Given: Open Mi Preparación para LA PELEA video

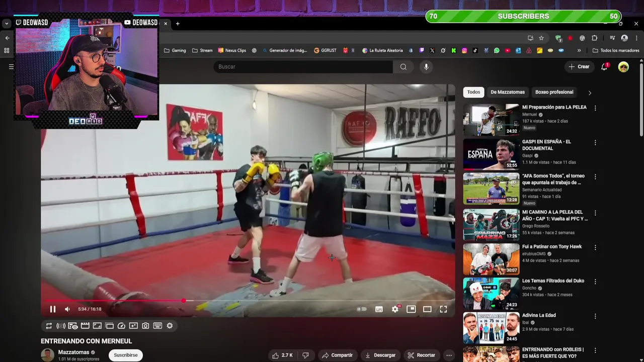Looking at the screenshot, I should click(554, 107).
